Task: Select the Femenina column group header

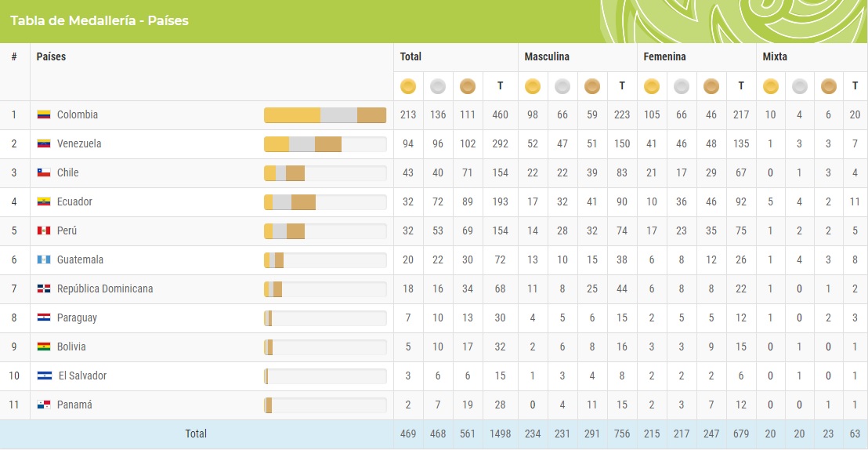Action: tap(664, 56)
